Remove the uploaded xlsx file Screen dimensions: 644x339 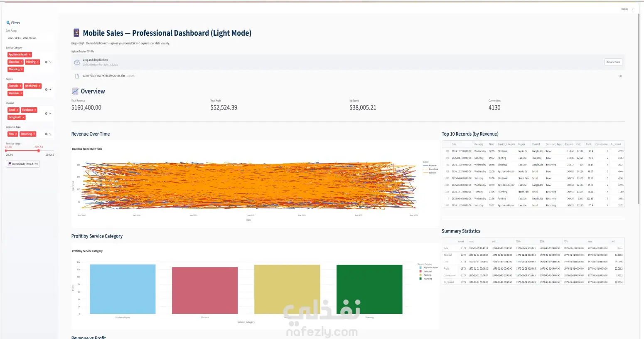pos(620,76)
